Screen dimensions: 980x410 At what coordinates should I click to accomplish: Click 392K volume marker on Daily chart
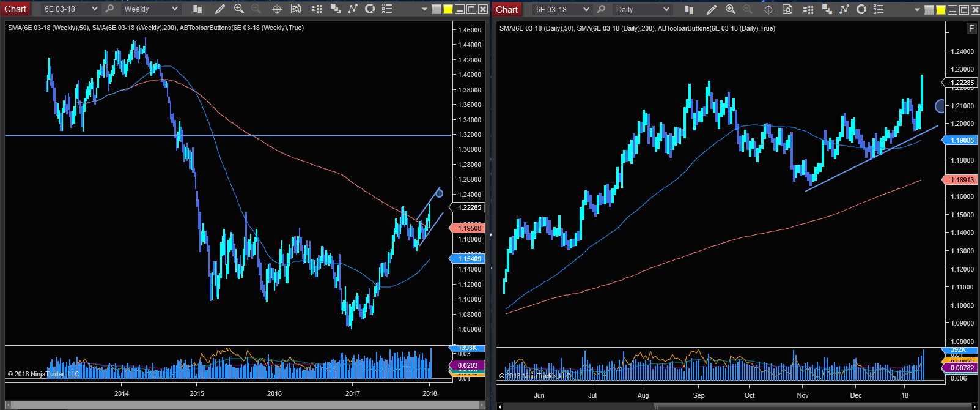coord(960,349)
